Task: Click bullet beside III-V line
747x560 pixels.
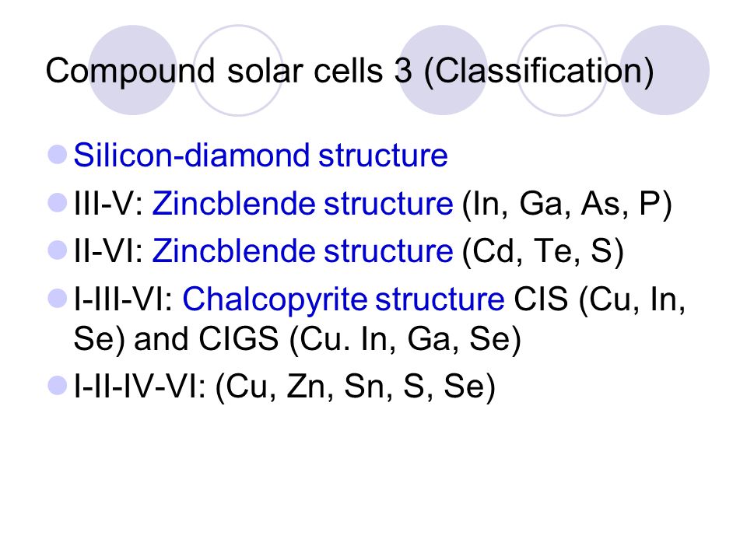Action: click(x=57, y=202)
